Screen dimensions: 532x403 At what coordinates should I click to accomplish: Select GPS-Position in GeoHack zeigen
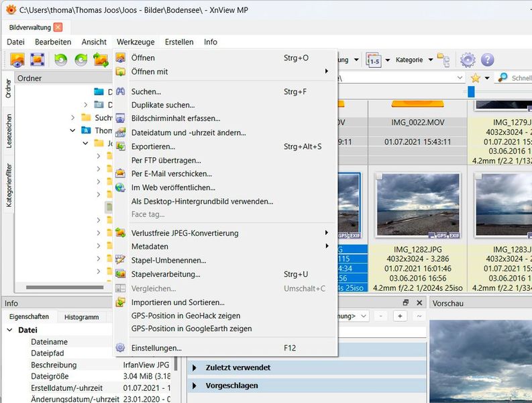(x=225, y=316)
